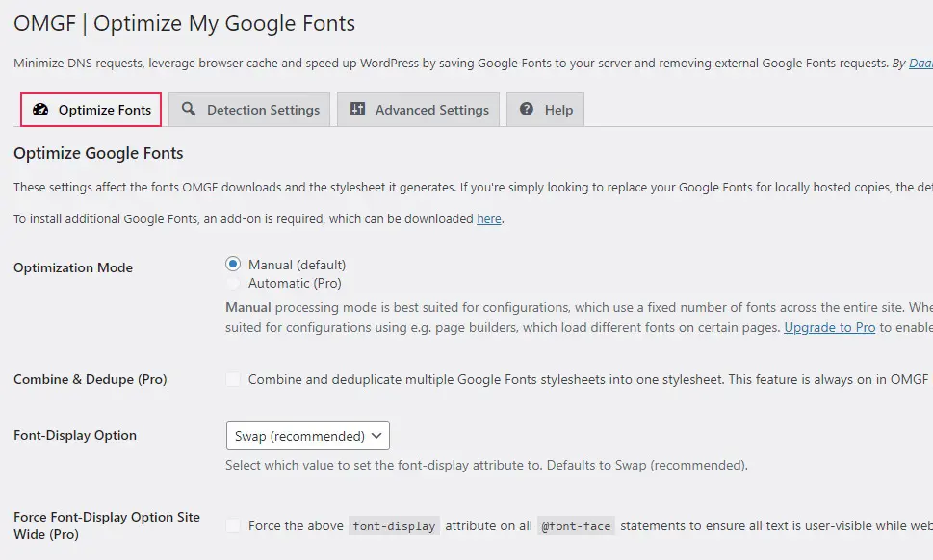The width and height of the screenshot is (933, 560).
Task: Click the font-display attribute help text
Action: [486, 465]
